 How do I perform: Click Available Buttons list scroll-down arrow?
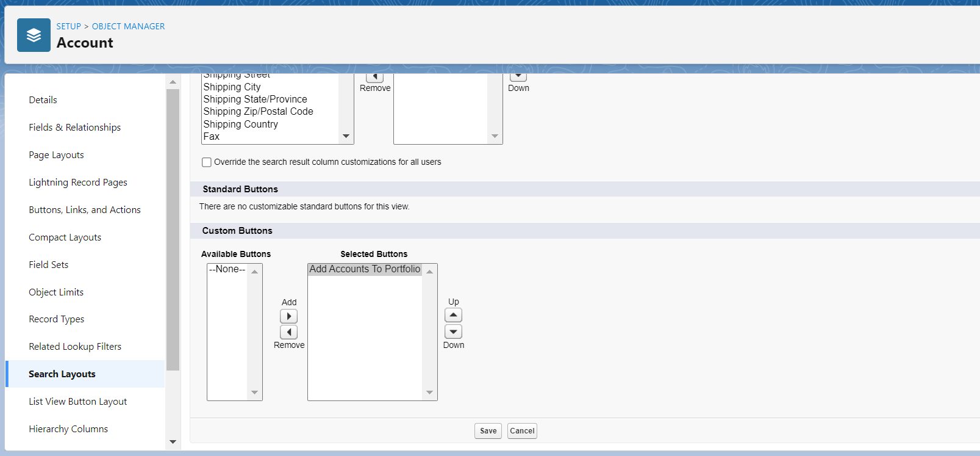tap(255, 393)
